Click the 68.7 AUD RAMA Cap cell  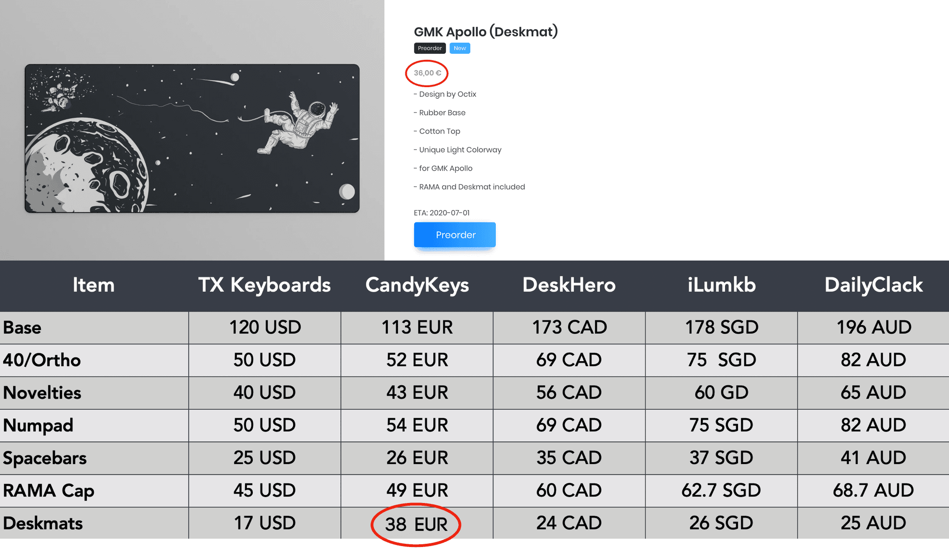coord(873,490)
